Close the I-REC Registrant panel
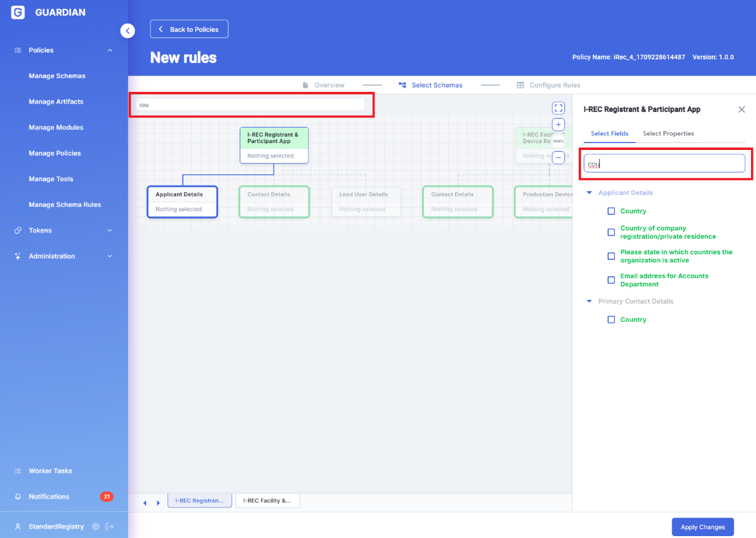The width and height of the screenshot is (756, 538). tap(742, 109)
